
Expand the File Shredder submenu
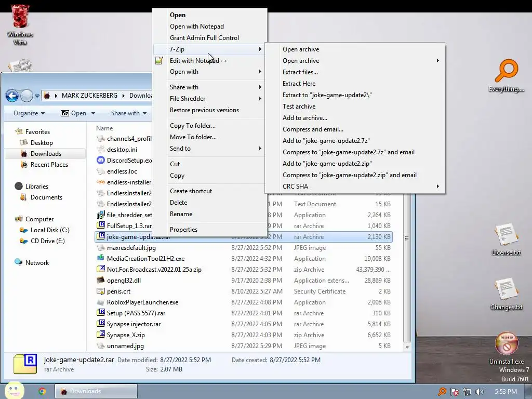click(x=209, y=99)
